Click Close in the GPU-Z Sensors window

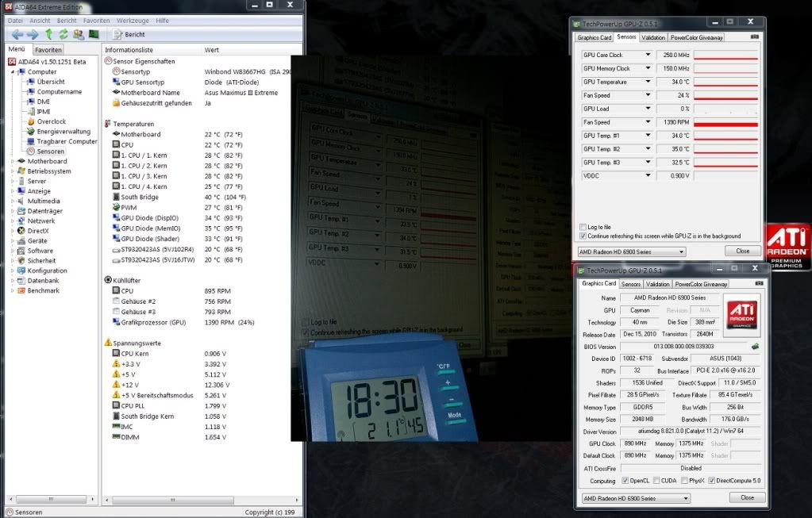743,251
